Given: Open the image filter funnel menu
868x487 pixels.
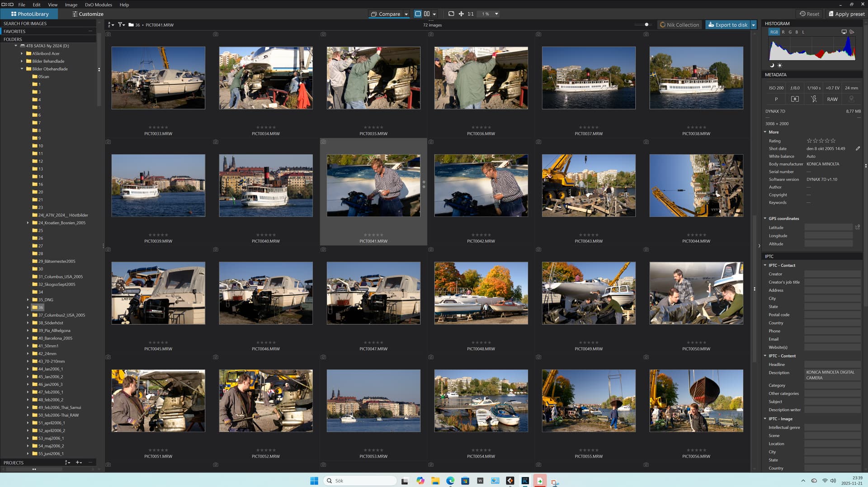Looking at the screenshot, I should (x=121, y=25).
